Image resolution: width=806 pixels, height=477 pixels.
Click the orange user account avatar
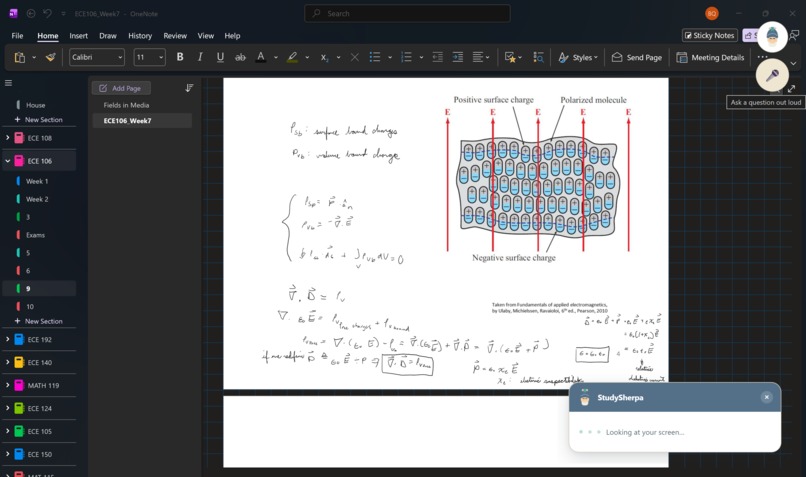point(711,13)
